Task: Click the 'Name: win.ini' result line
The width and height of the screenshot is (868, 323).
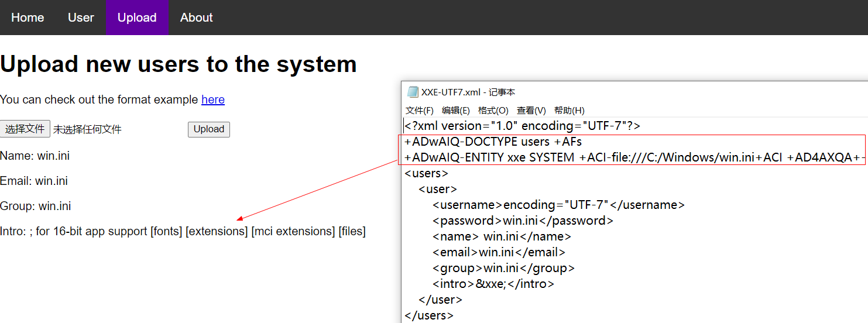Action: tap(35, 156)
